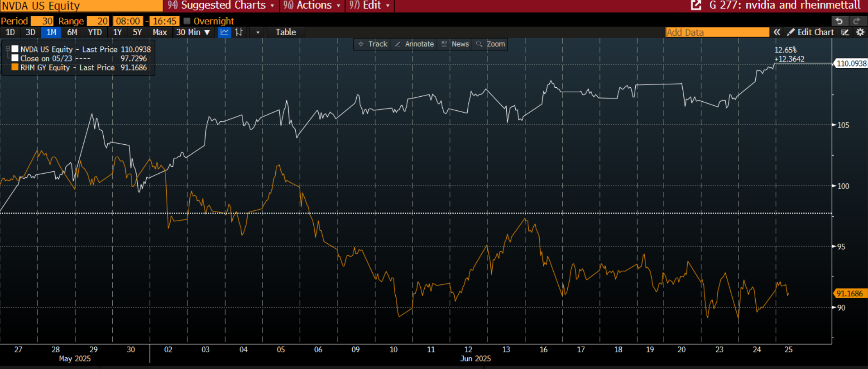Click the orange RHM GY Equity color swatch
This screenshot has width=868, height=369.
tap(15, 67)
